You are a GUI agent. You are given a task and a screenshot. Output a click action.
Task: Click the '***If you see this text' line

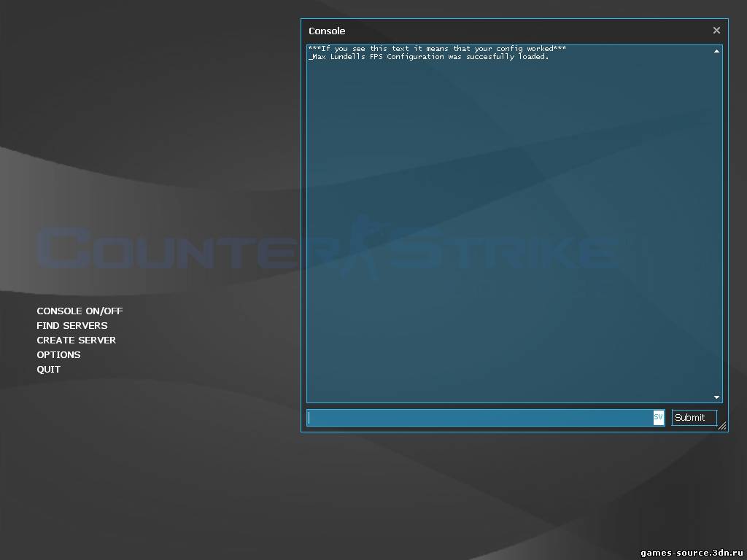[438, 49]
